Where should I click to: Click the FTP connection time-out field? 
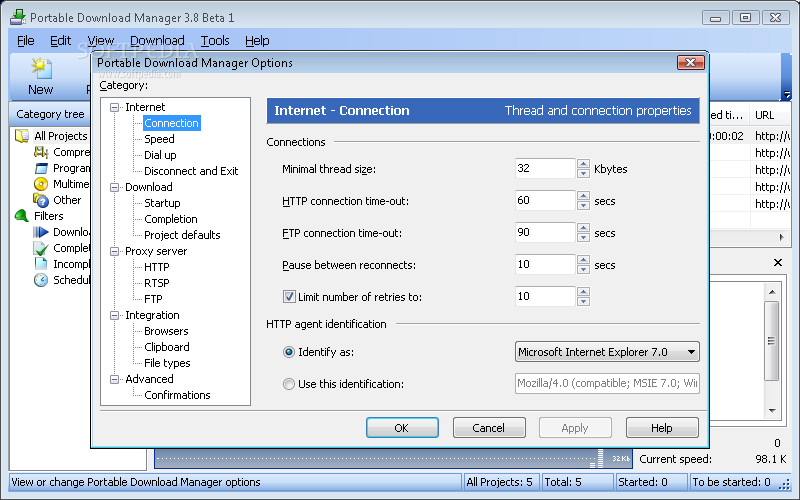(x=545, y=233)
